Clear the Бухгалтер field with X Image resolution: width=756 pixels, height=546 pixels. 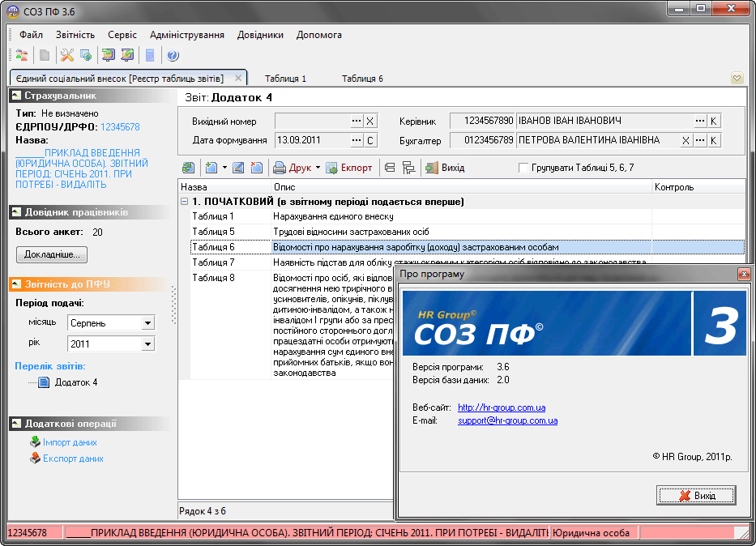pos(686,140)
